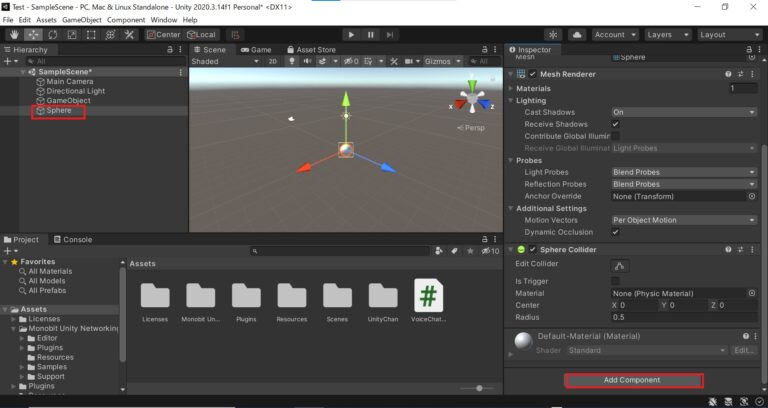Open the Layout dropdown
The image size is (768, 408).
(729, 35)
